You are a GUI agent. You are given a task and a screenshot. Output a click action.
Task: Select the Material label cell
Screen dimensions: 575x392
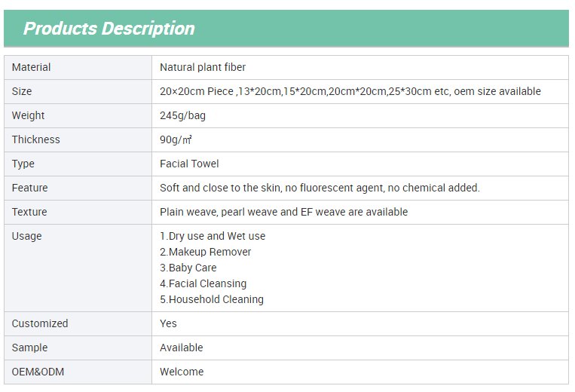(78, 68)
